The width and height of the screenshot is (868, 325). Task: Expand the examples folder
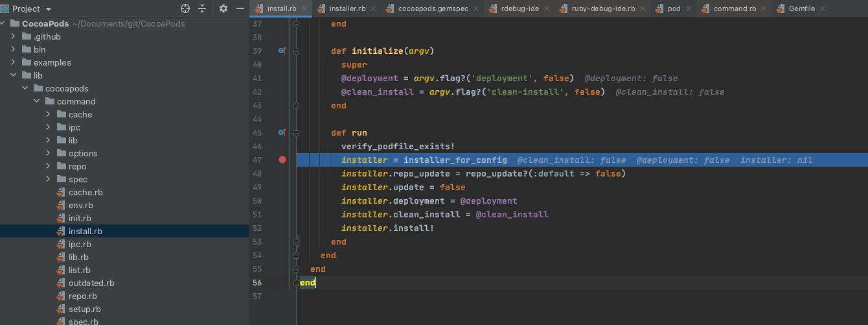(x=13, y=62)
